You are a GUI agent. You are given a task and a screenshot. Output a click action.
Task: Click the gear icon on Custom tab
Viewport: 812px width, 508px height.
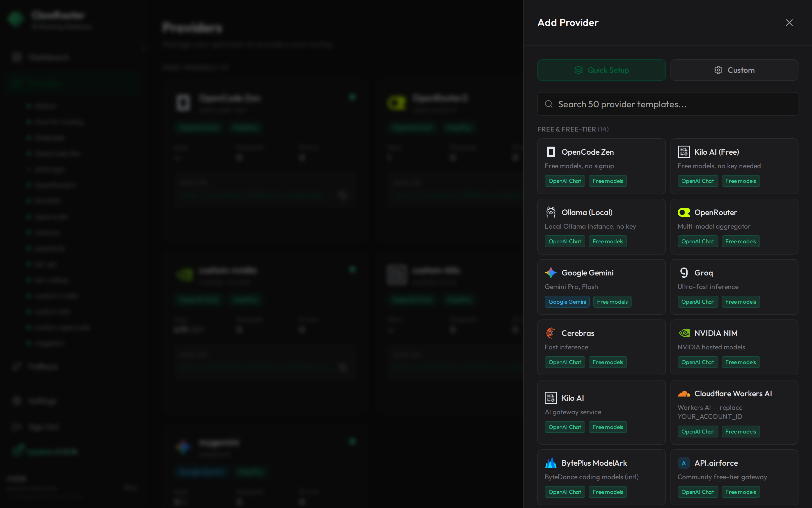pyautogui.click(x=718, y=70)
